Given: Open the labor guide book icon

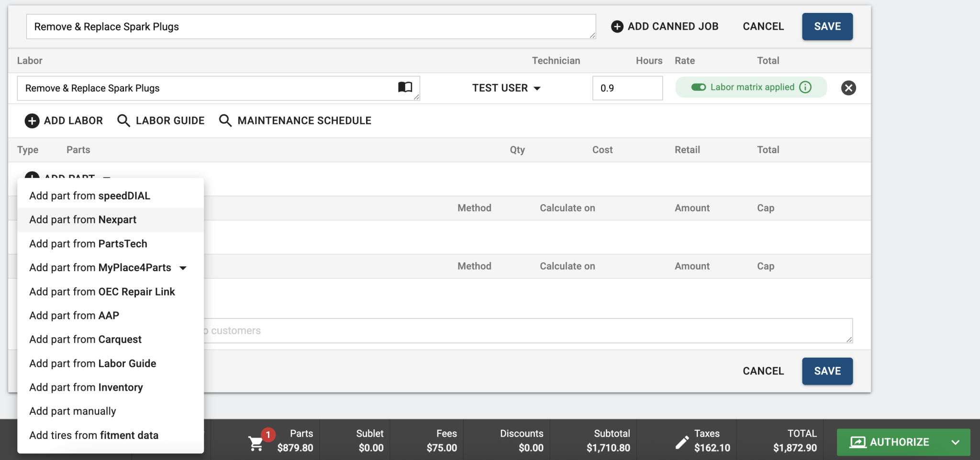Looking at the screenshot, I should click(405, 88).
